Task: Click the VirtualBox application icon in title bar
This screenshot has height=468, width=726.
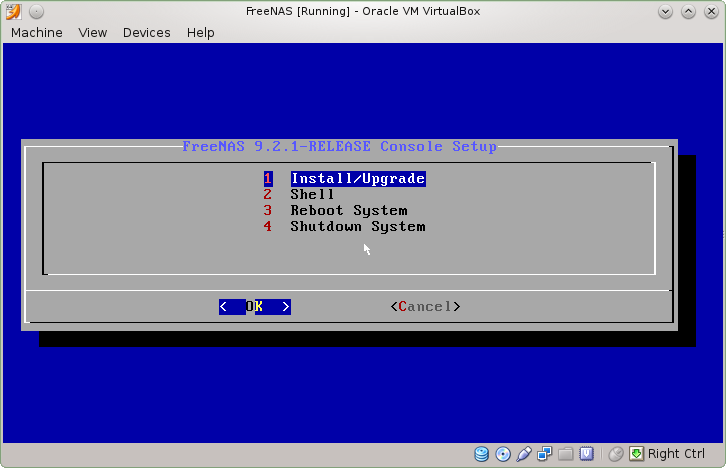Action: tap(13, 11)
